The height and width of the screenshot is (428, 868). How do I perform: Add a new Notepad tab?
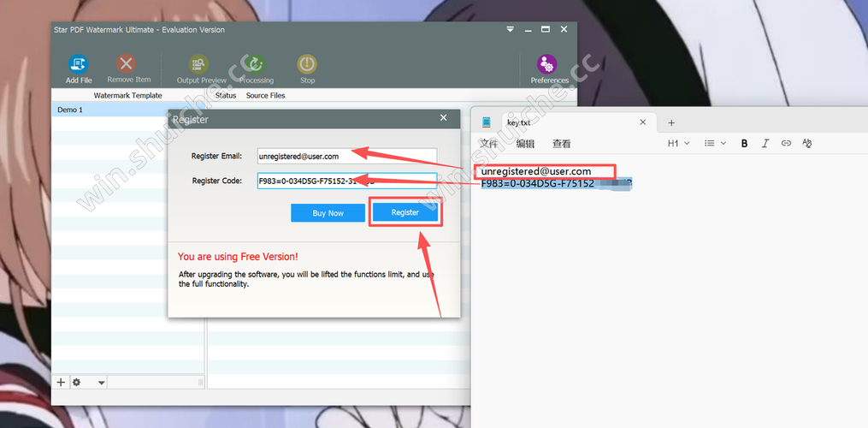click(671, 122)
